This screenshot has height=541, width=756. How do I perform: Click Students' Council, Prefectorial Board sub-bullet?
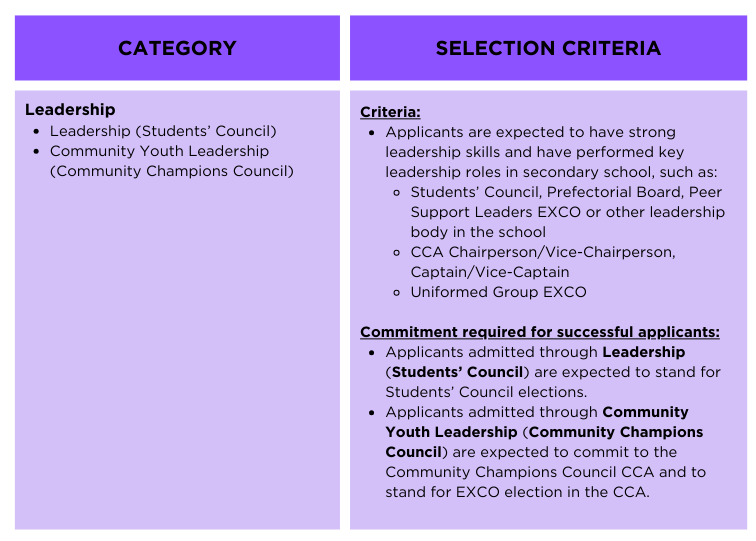(x=566, y=192)
